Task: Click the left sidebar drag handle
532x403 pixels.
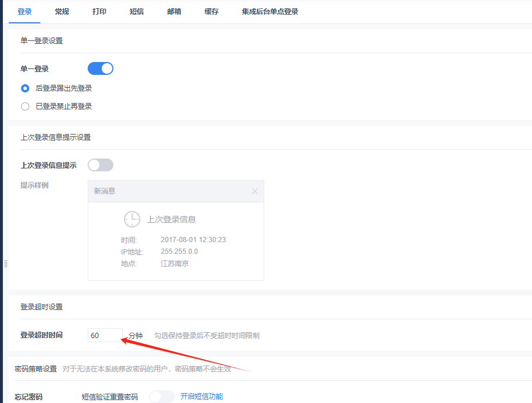Action: (6, 264)
